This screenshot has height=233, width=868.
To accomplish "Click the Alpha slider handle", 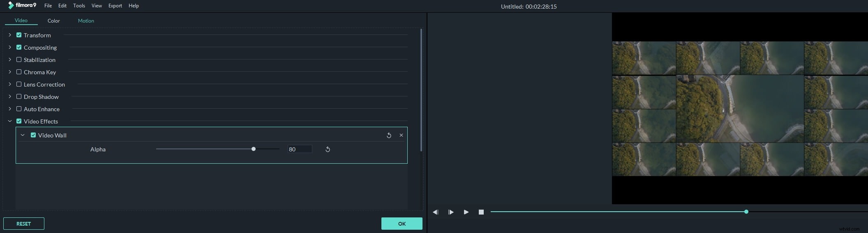I will point(254,149).
